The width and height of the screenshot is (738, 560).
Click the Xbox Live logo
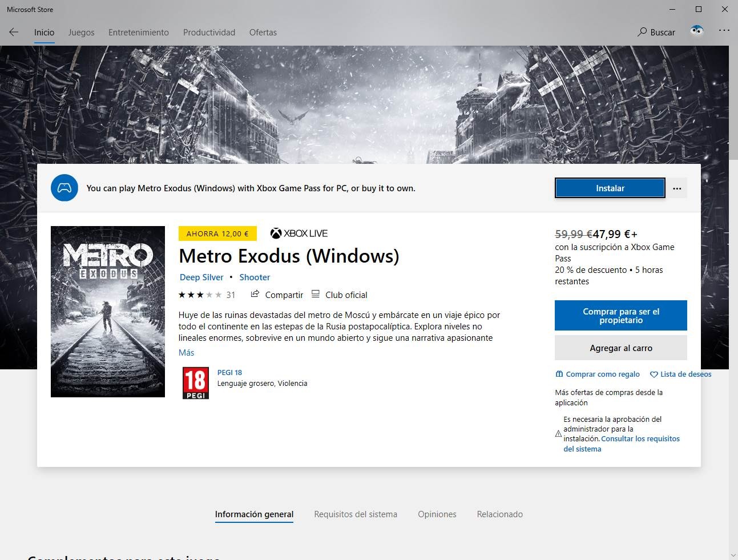pos(299,233)
